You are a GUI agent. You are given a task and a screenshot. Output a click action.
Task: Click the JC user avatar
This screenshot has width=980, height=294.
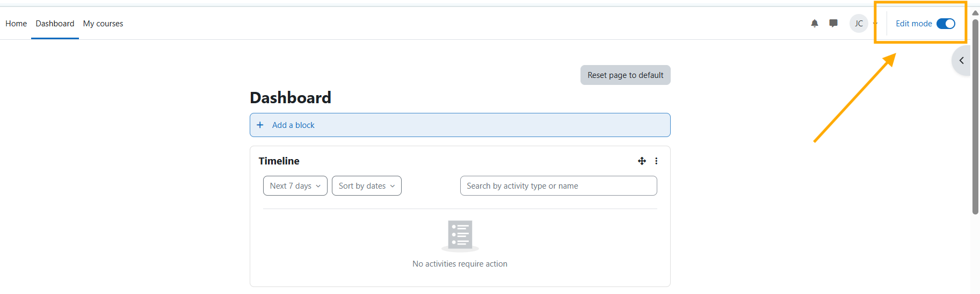point(858,24)
